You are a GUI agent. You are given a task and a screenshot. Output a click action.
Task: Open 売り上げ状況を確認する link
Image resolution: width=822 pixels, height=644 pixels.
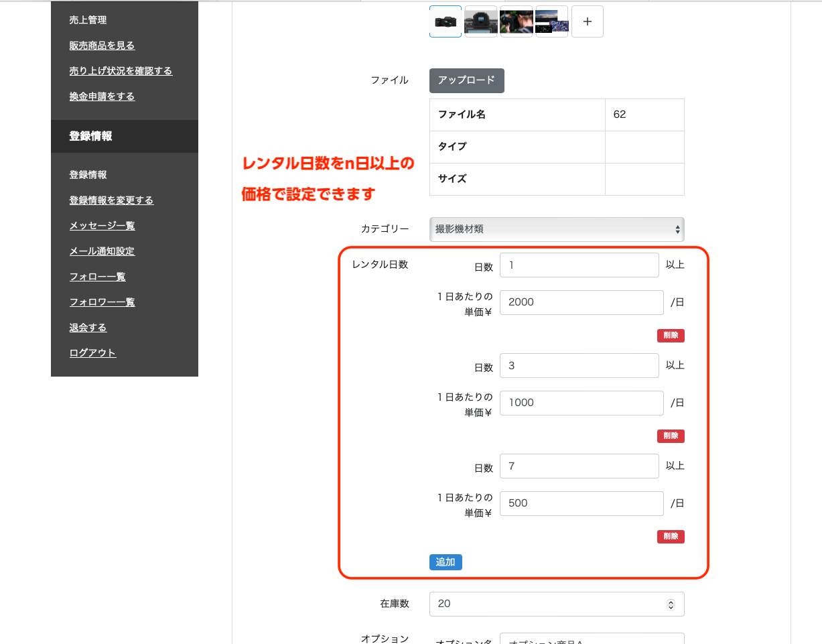(121, 71)
